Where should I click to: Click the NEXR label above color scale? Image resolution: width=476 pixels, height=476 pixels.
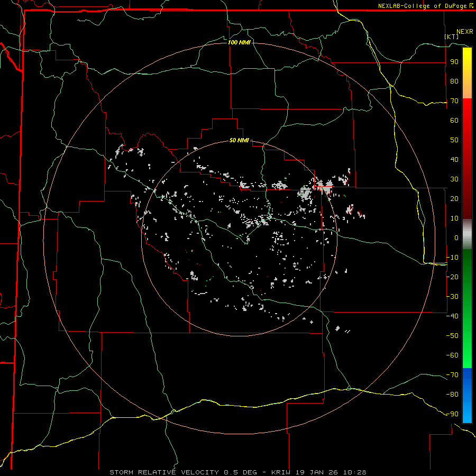click(464, 32)
